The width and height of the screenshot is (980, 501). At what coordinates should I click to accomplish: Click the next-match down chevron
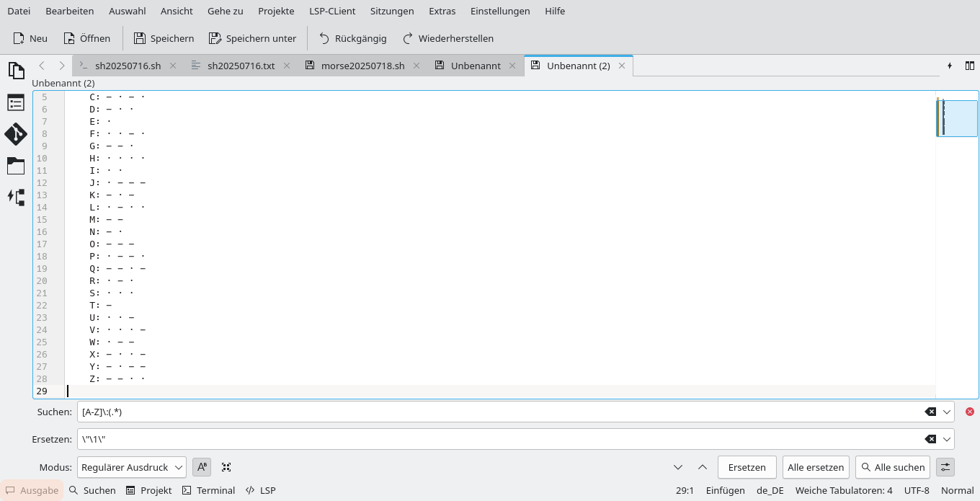(678, 467)
